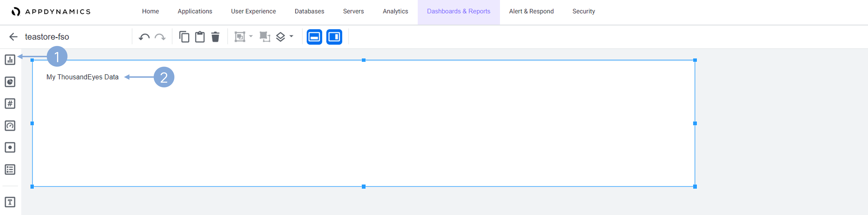Add a time series graph widget
This screenshot has width=868, height=215.
click(10, 60)
